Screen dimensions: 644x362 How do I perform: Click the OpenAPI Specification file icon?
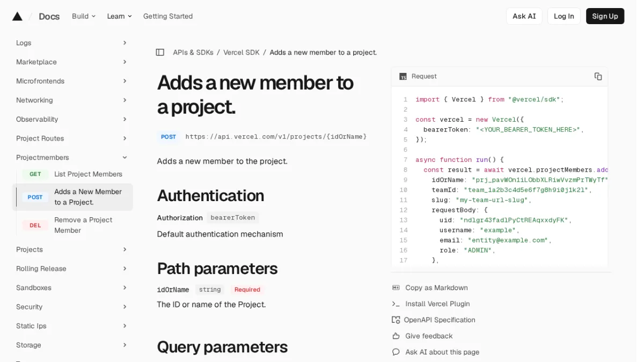tap(396, 320)
